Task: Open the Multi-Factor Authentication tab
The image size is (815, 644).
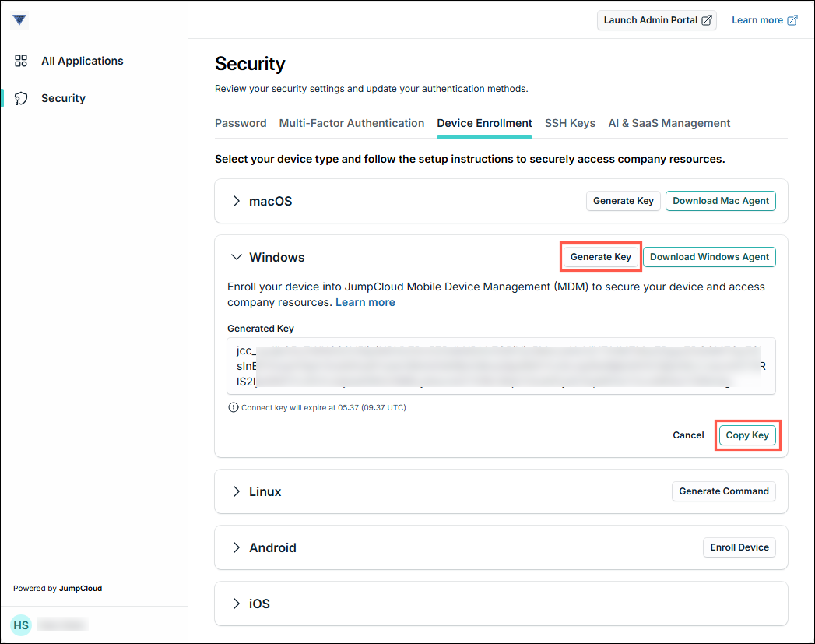Action: tap(351, 123)
